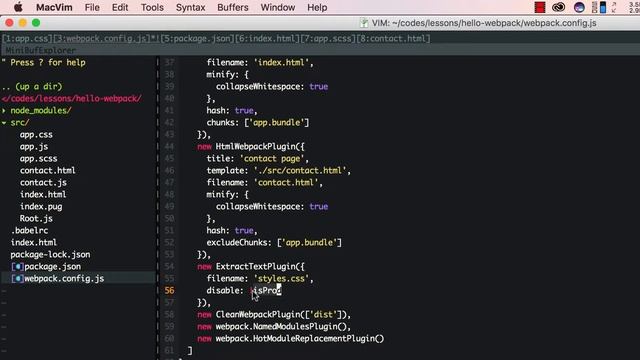
Task: Click 'excludeChunks' on line 52
Action: click(237, 242)
